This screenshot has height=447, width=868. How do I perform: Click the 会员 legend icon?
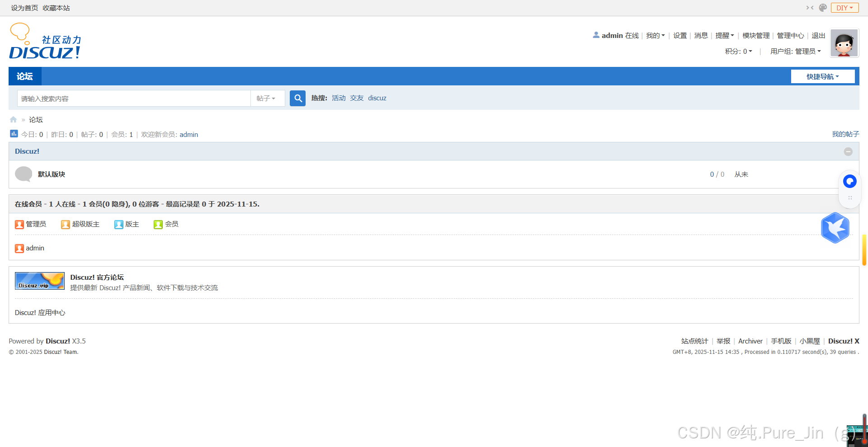(x=158, y=225)
